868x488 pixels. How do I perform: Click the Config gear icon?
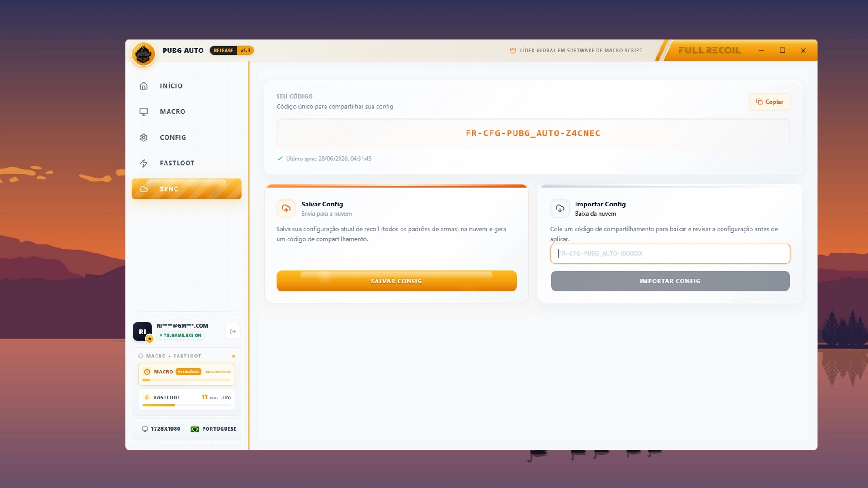click(x=144, y=137)
